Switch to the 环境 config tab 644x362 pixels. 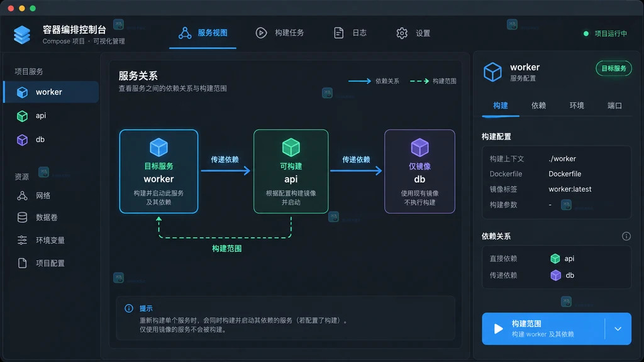click(577, 106)
